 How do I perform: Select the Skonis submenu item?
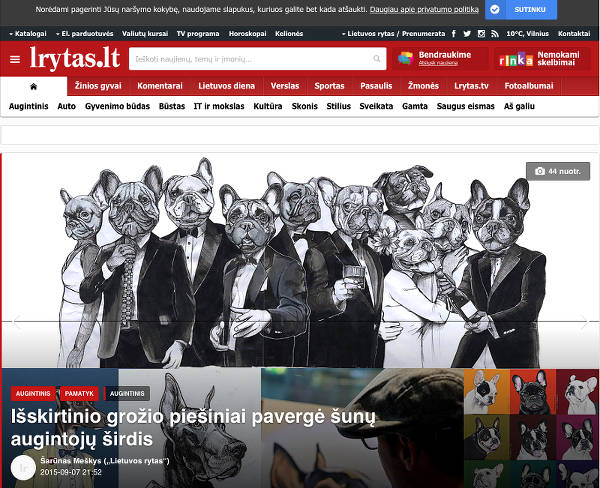(305, 106)
